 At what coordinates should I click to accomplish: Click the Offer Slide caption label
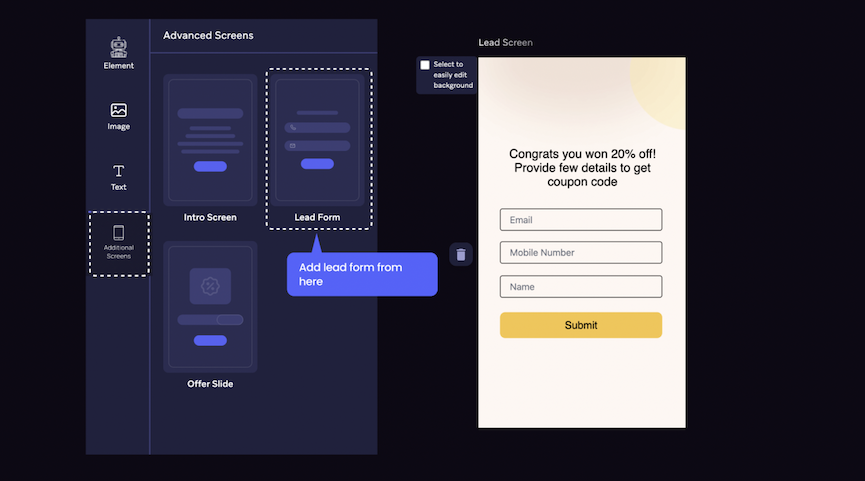tap(210, 384)
